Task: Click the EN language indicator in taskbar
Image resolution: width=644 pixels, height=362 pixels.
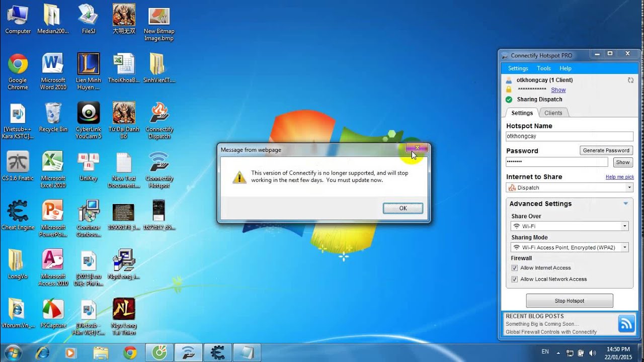Action: coord(545,352)
